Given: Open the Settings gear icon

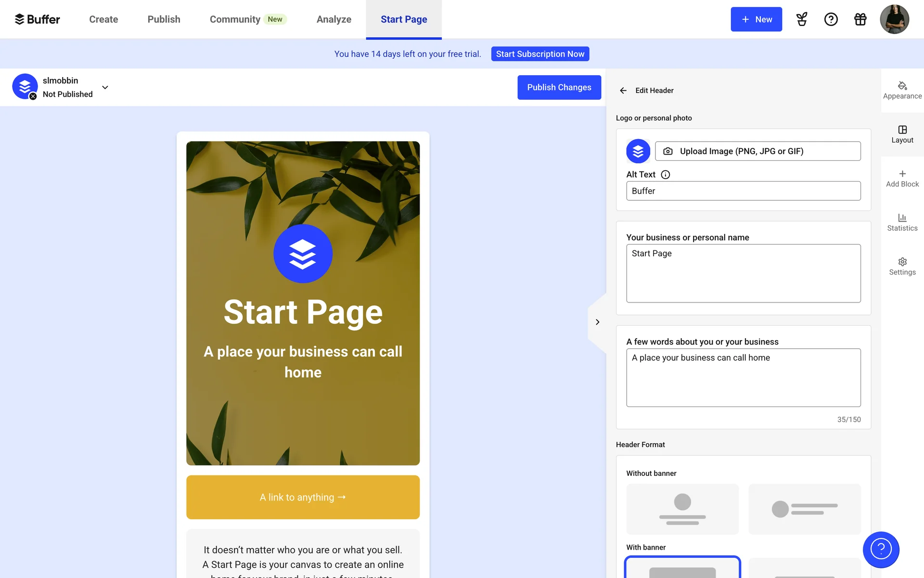Looking at the screenshot, I should 902,262.
